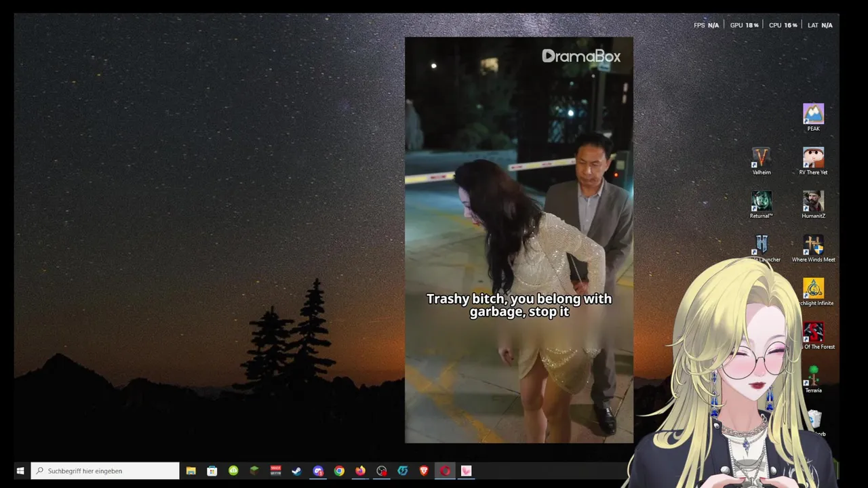
Task: Select the Valheim desktop shortcut
Action: pos(762,161)
